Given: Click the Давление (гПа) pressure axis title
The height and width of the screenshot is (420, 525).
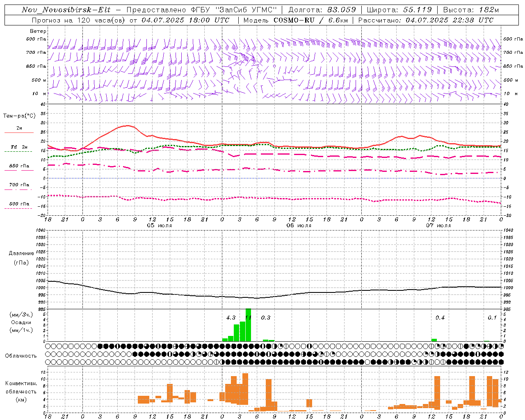Looking at the screenshot, I should coord(21,258).
